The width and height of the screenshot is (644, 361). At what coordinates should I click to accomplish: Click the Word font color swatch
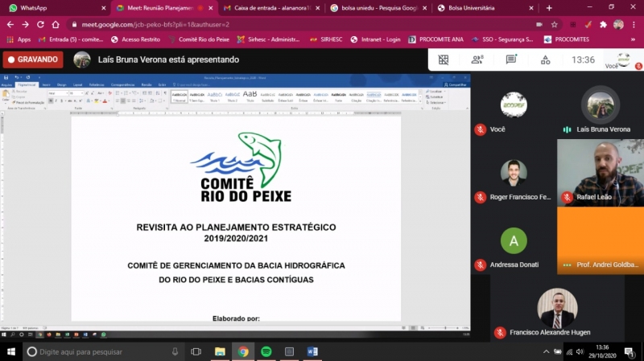pos(105,101)
